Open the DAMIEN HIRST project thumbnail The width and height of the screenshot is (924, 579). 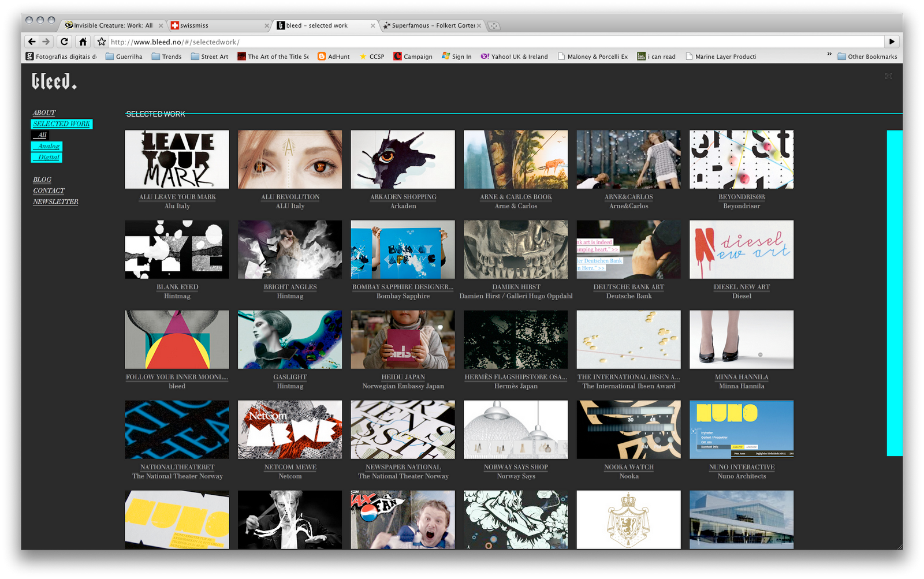[x=516, y=249]
